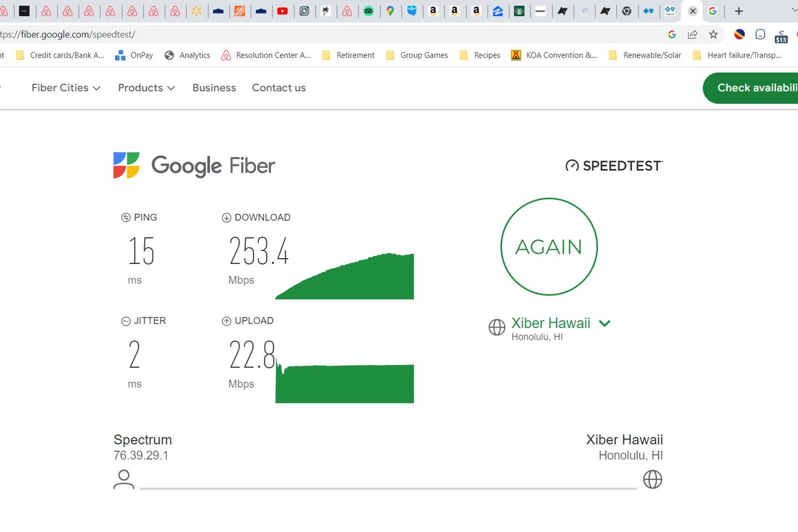
Task: Switch to the Verizon tab
Action: pyautogui.click(x=540, y=11)
